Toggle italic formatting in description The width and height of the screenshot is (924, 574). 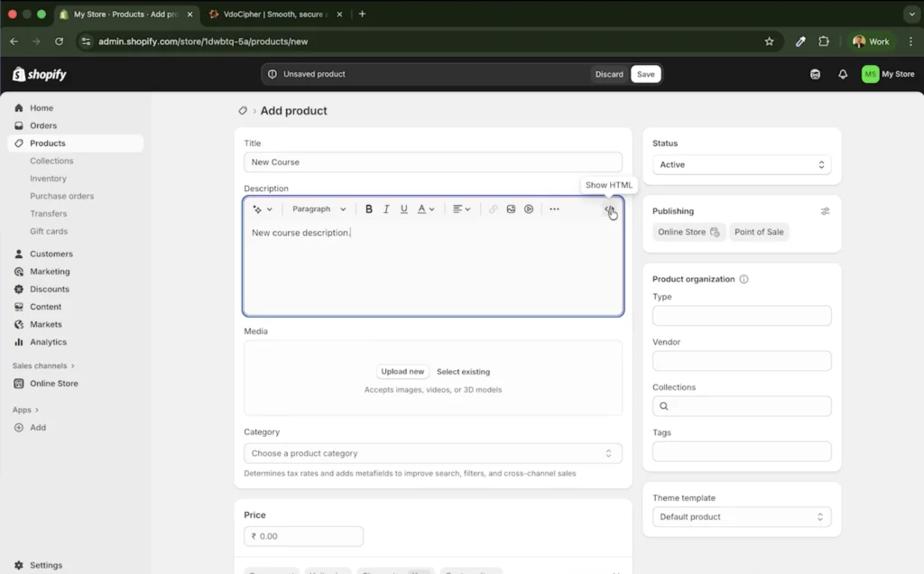pos(386,209)
